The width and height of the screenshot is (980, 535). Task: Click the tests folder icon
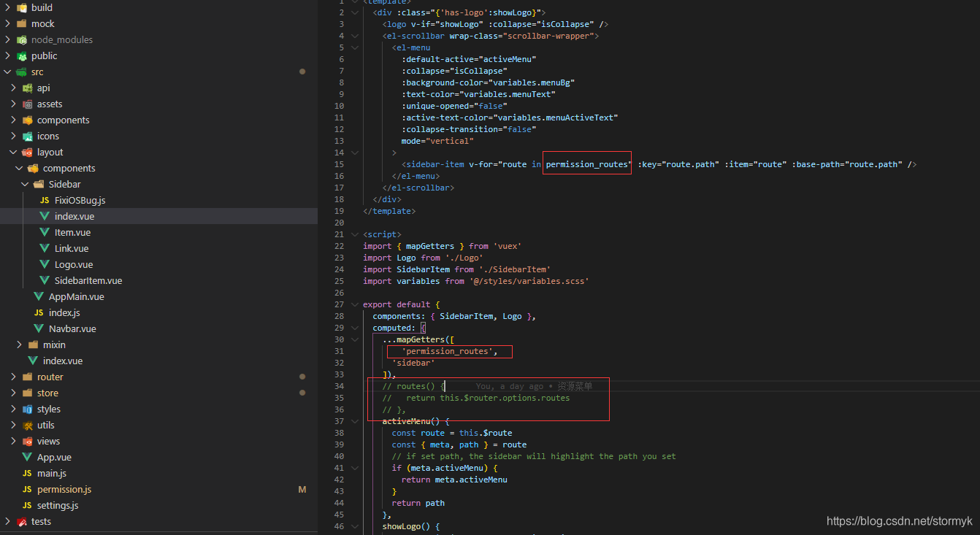[21, 521]
